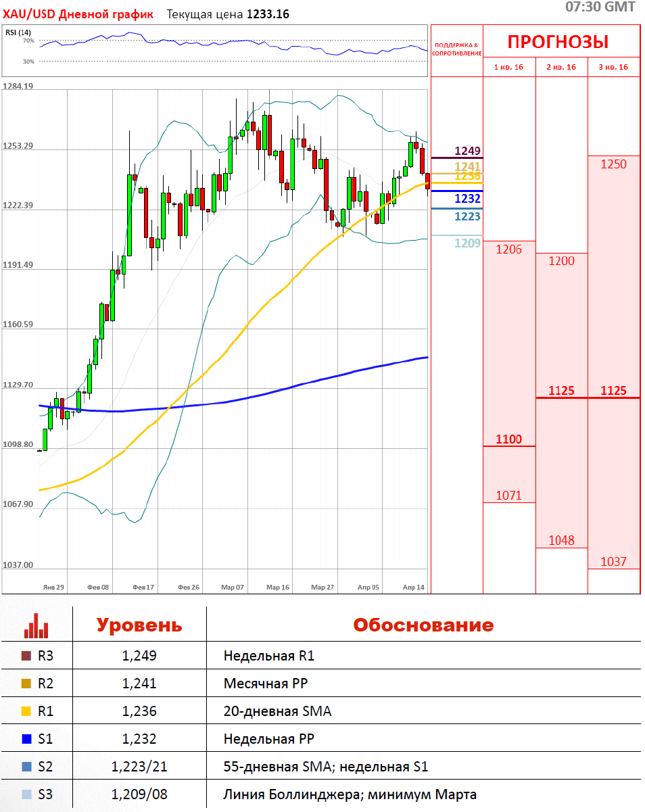Click the 'Недельная PP' cell
This screenshot has height=812, width=645.
point(269,739)
